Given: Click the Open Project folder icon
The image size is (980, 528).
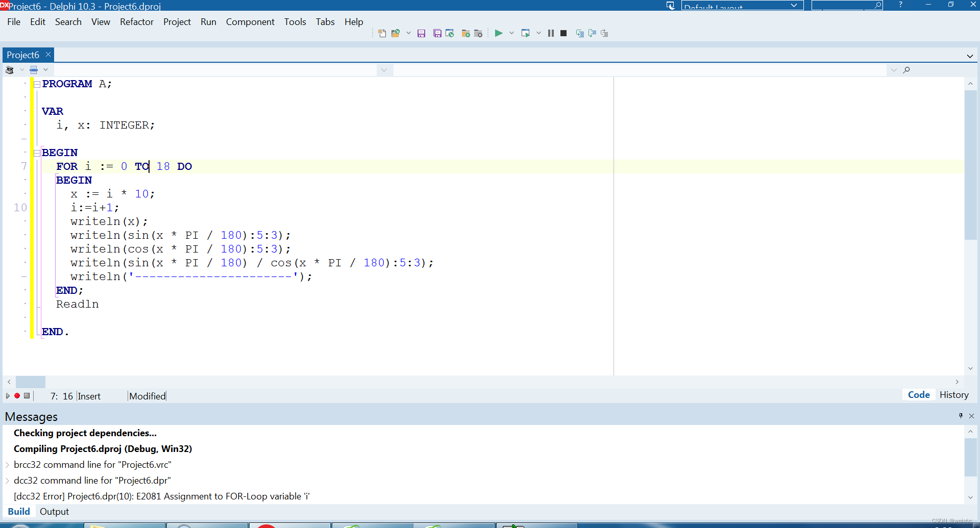Looking at the screenshot, I should pyautogui.click(x=396, y=33).
